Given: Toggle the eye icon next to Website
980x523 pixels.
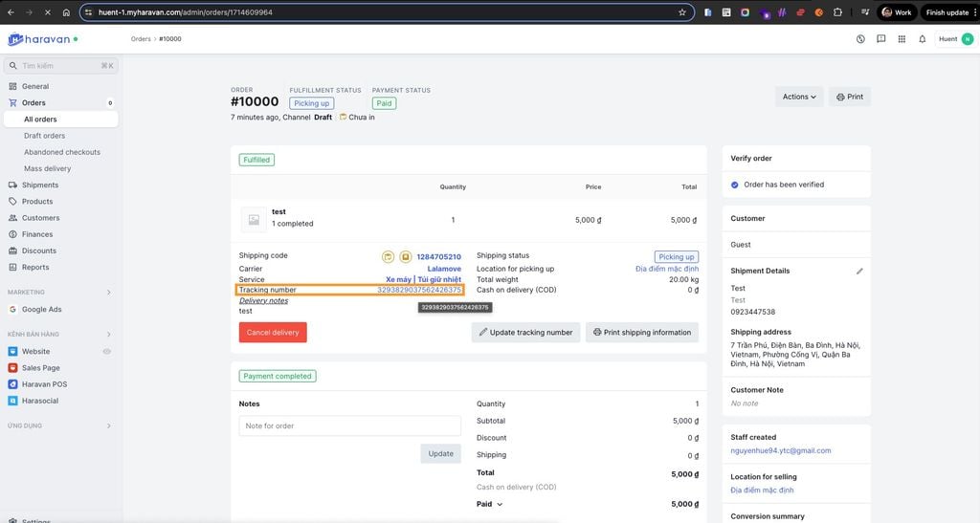Looking at the screenshot, I should click(x=107, y=352).
